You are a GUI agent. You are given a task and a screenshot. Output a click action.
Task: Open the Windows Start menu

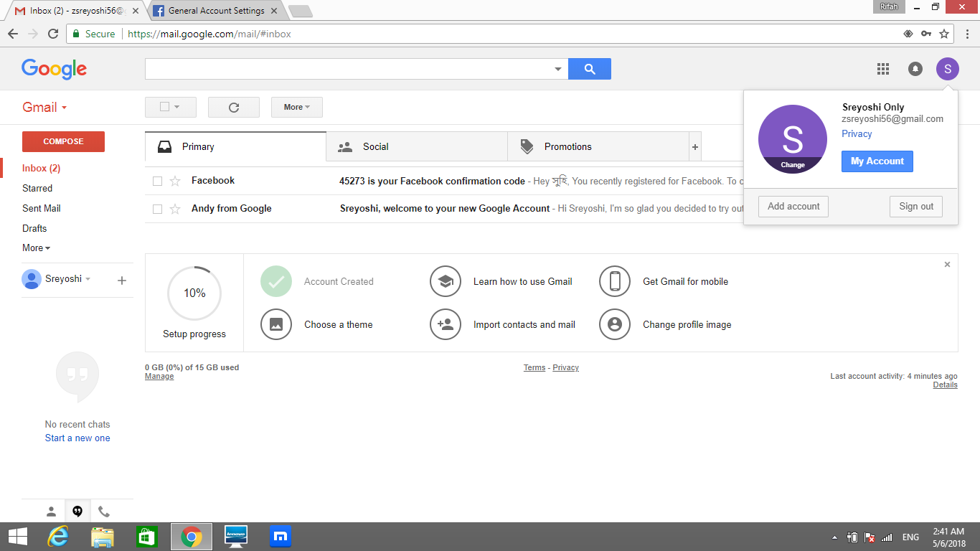point(17,537)
